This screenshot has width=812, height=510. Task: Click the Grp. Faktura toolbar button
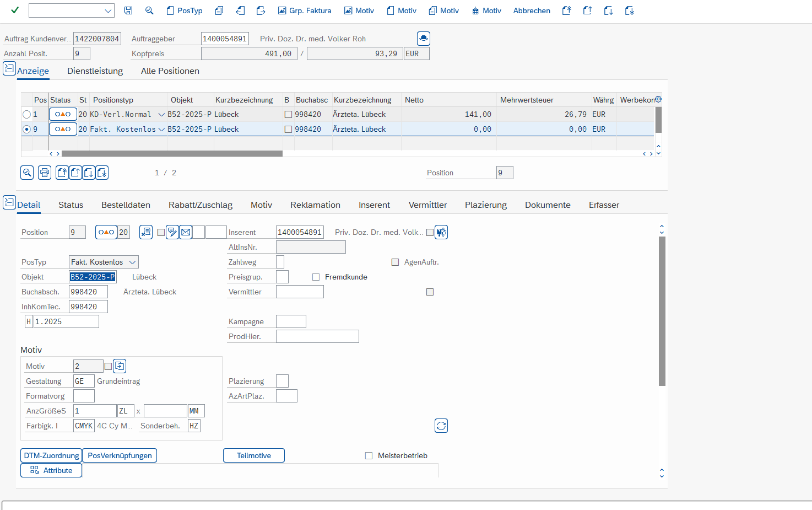(x=305, y=10)
